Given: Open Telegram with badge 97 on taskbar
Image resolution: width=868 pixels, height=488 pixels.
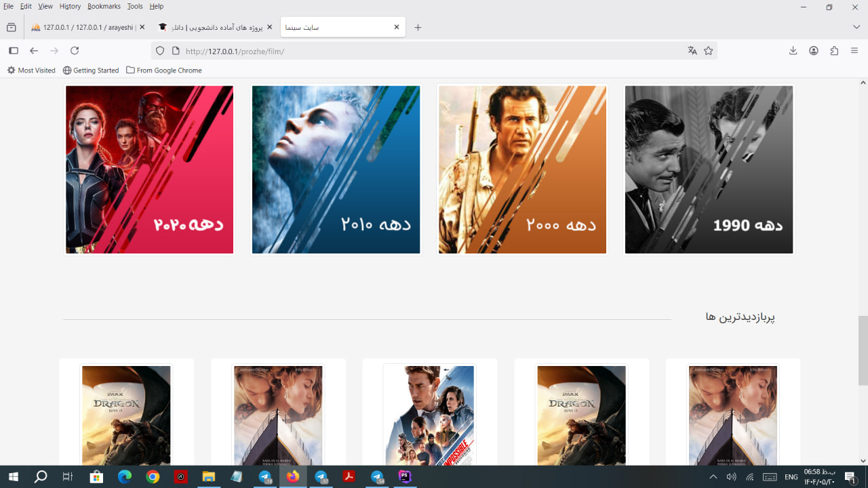Looking at the screenshot, I should click(321, 477).
